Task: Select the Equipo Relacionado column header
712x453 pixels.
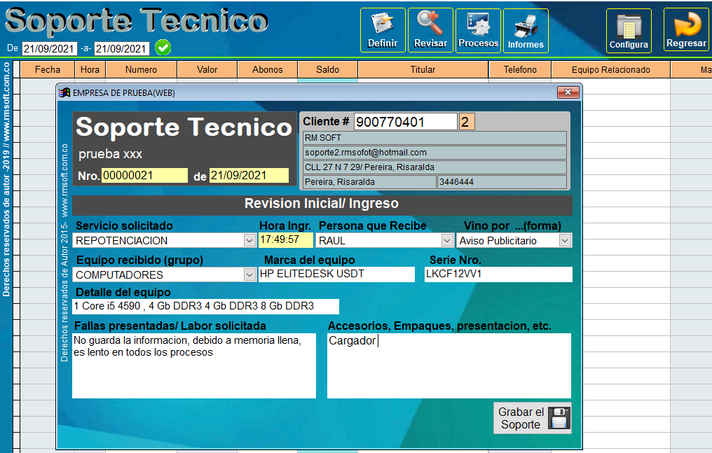Action: [x=610, y=70]
